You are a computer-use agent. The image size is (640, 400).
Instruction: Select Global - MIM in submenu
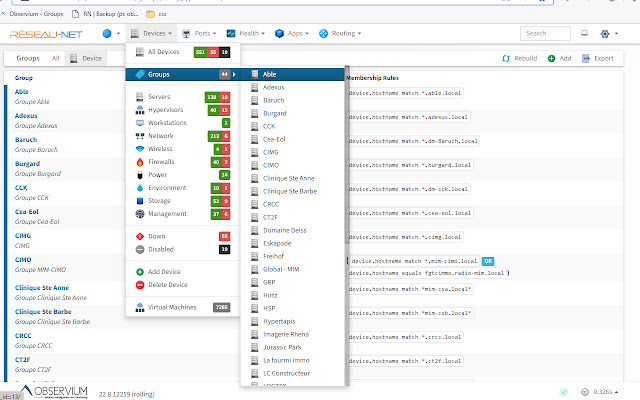(x=292, y=269)
